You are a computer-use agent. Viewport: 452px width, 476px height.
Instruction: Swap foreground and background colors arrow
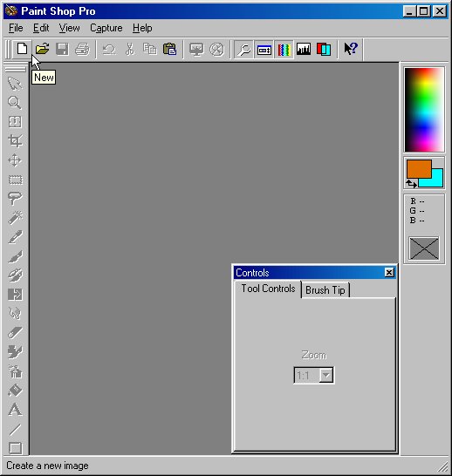tap(411, 184)
